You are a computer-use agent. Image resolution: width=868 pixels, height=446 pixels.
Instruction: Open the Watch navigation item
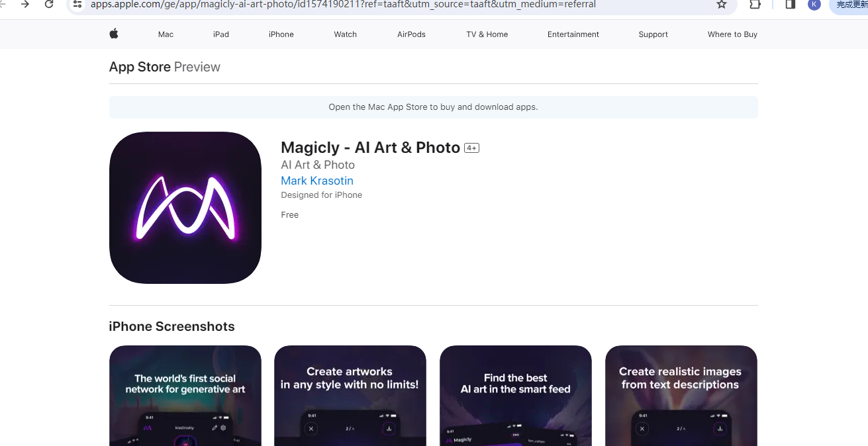pos(345,34)
